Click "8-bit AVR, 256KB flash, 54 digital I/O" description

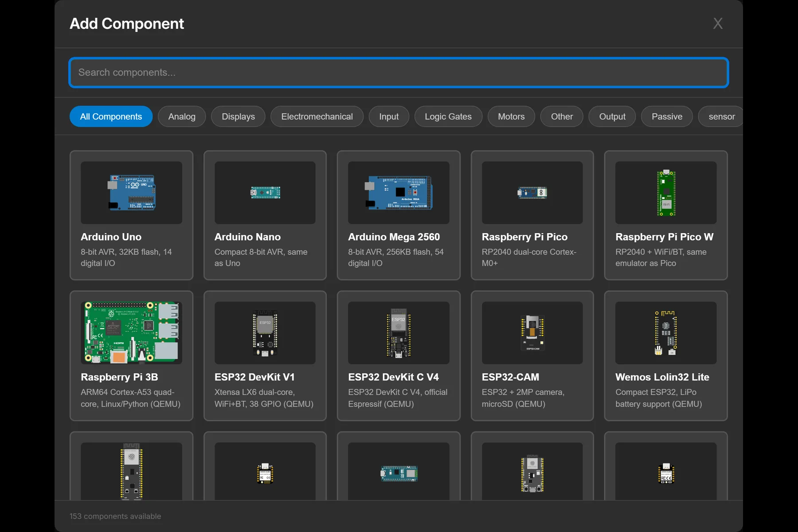pos(396,258)
